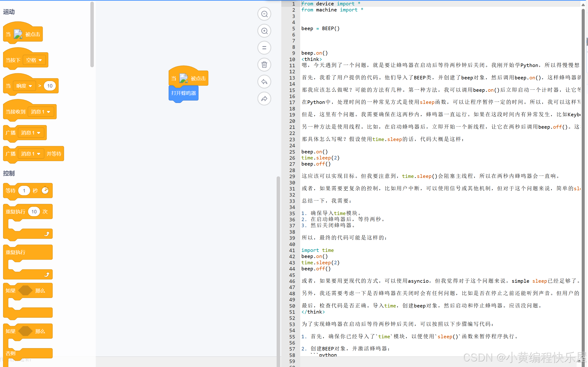Click the stopwatch icon on the 等待 block
The image size is (588, 367).
coord(45,190)
